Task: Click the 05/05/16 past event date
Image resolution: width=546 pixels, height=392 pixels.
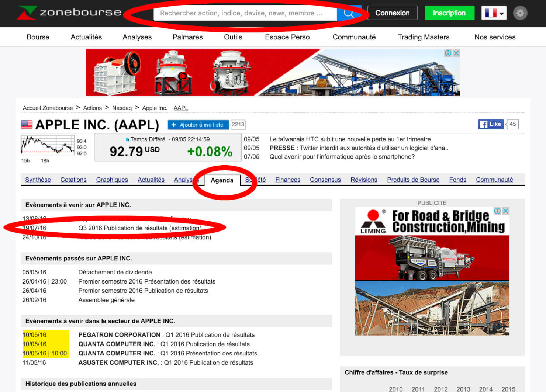Action: click(x=34, y=272)
